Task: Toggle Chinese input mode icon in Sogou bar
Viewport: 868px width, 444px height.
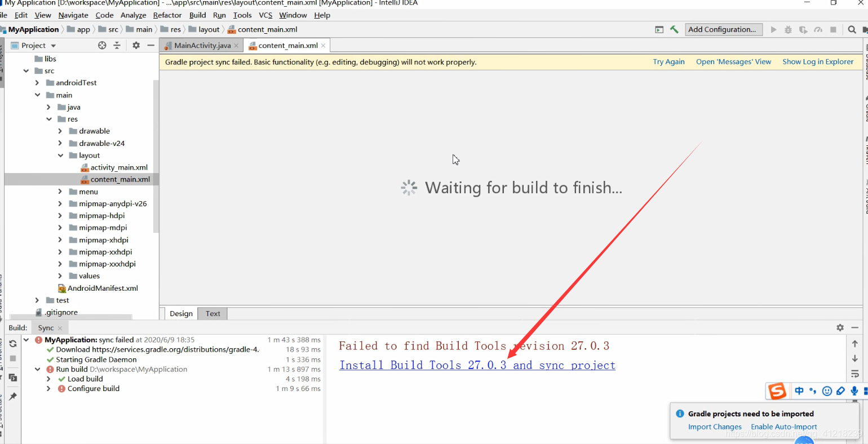Action: pyautogui.click(x=799, y=390)
